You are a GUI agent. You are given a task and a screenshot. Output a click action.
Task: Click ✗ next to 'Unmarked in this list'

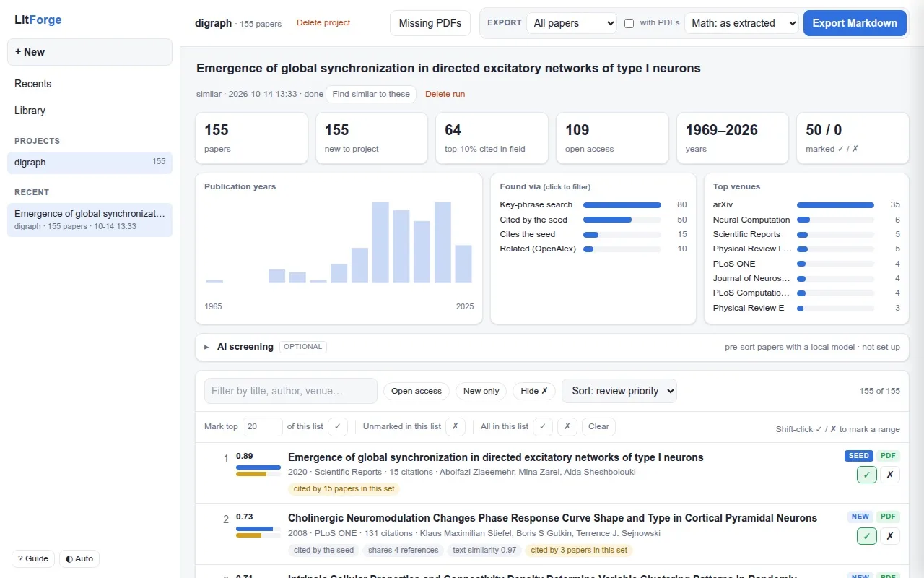(455, 426)
